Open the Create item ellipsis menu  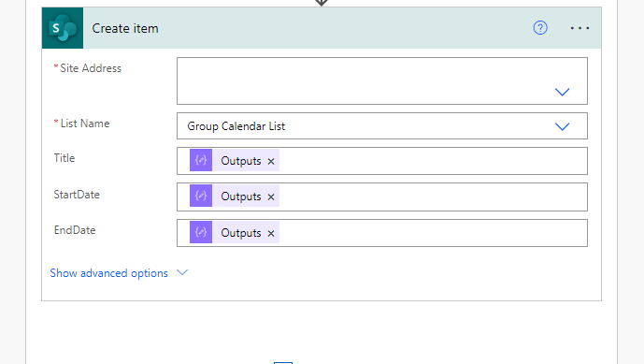coord(580,28)
